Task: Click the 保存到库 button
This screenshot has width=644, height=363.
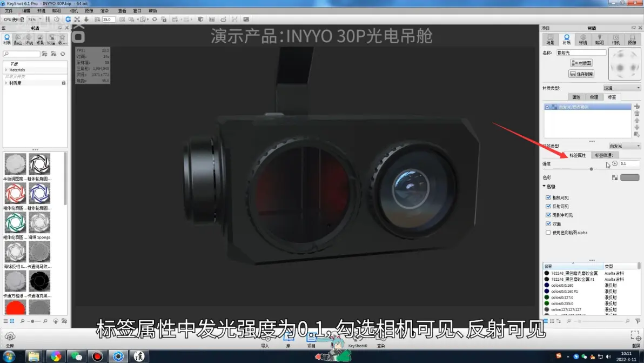Action: point(581,74)
